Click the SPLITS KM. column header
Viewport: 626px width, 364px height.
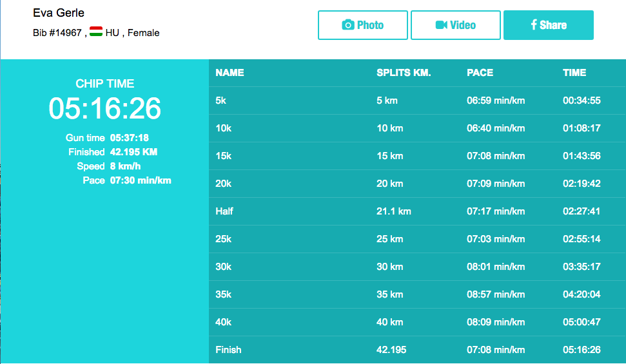point(404,73)
